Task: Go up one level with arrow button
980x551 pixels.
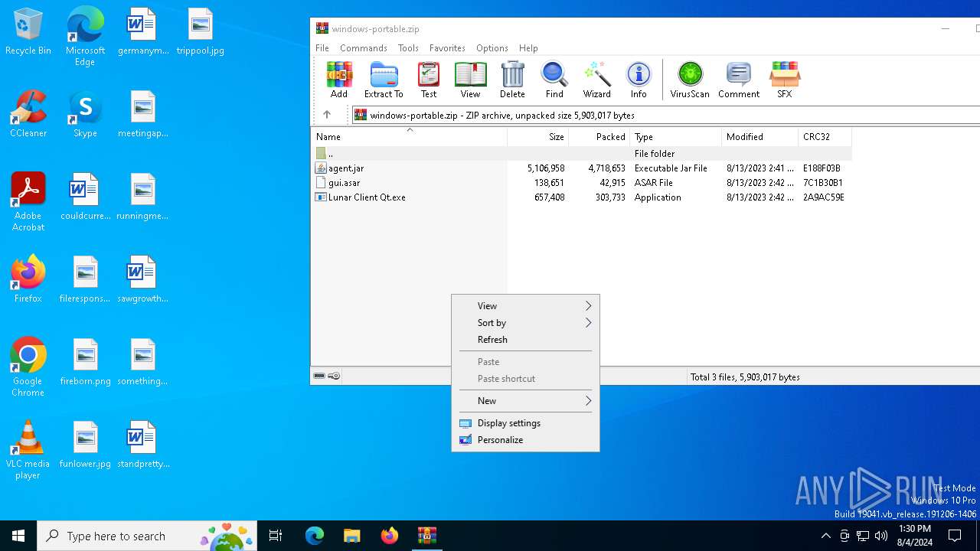Action: (x=327, y=115)
